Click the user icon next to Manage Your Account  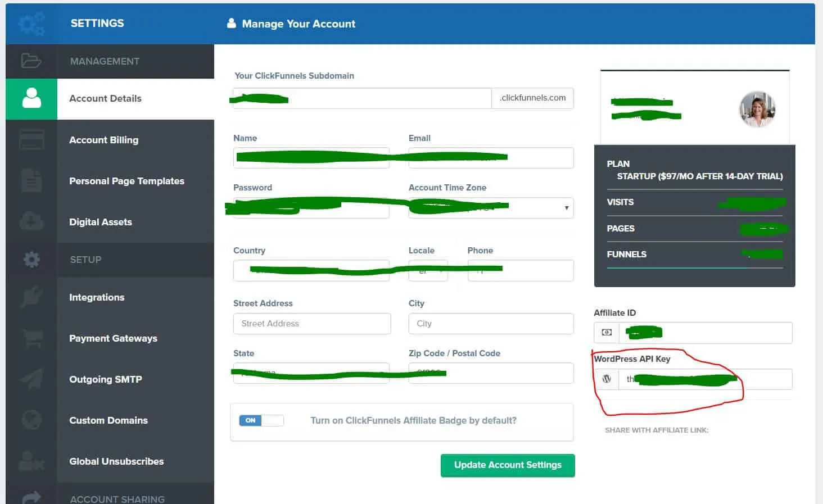coord(231,24)
